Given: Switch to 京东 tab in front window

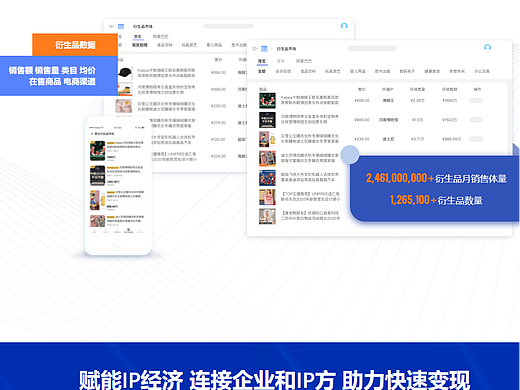Looking at the screenshot, I should coord(281,61).
